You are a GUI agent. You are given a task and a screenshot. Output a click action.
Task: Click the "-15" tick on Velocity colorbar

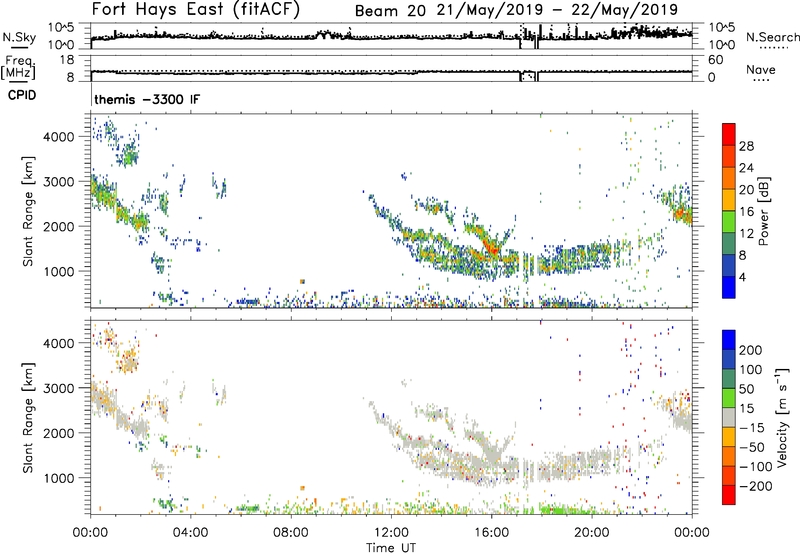click(753, 428)
